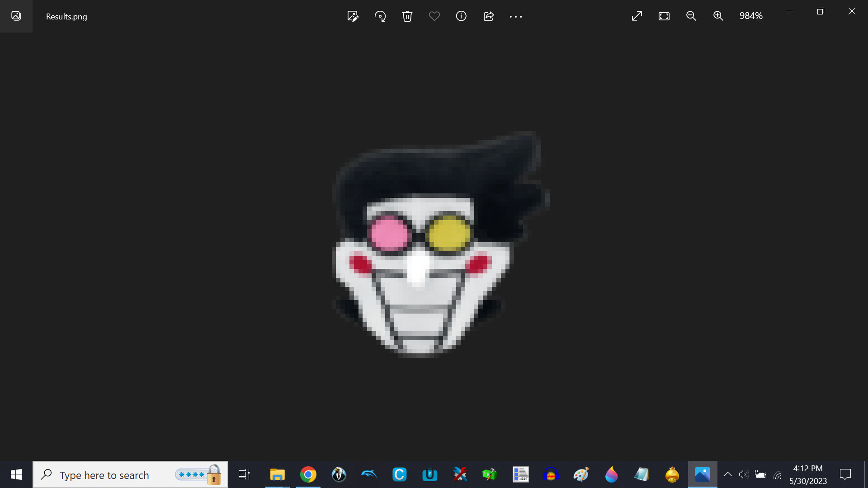Click the Results.png file name
868x488 pixels.
[x=66, y=17]
